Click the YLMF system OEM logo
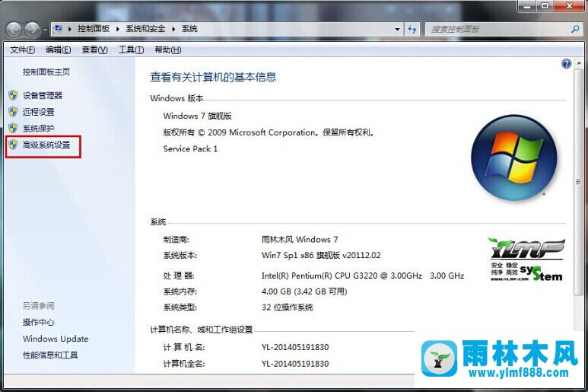Viewport: 588px width, 392px height. tap(526, 260)
